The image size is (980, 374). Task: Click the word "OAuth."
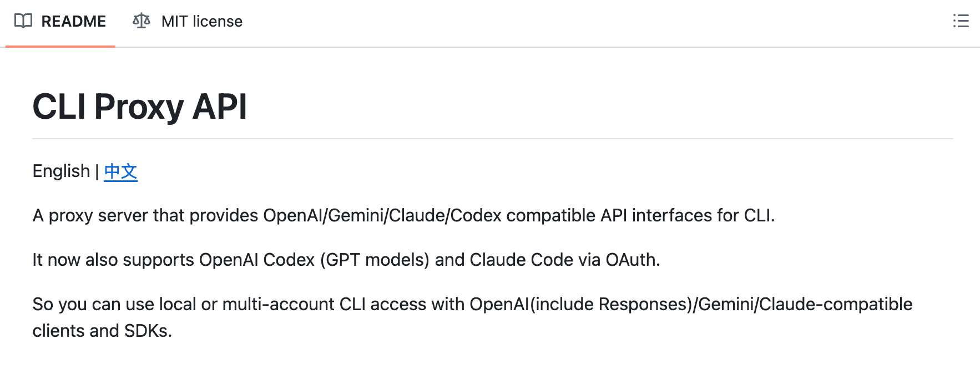633,260
